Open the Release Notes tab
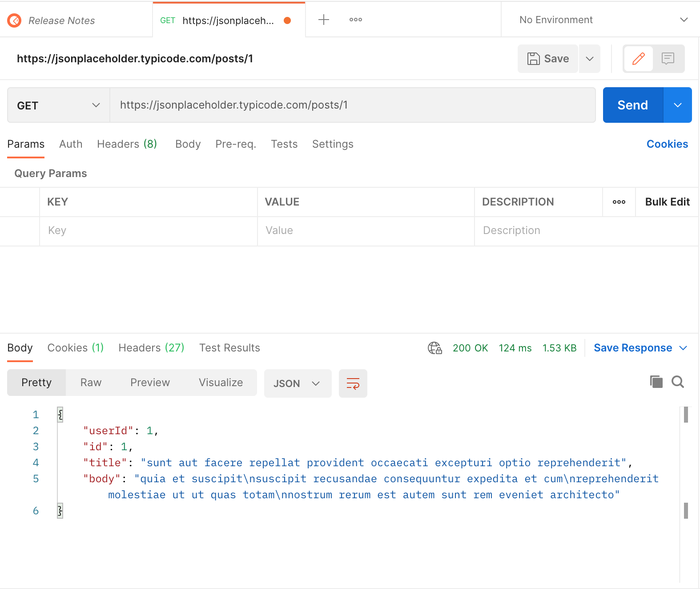 click(61, 20)
